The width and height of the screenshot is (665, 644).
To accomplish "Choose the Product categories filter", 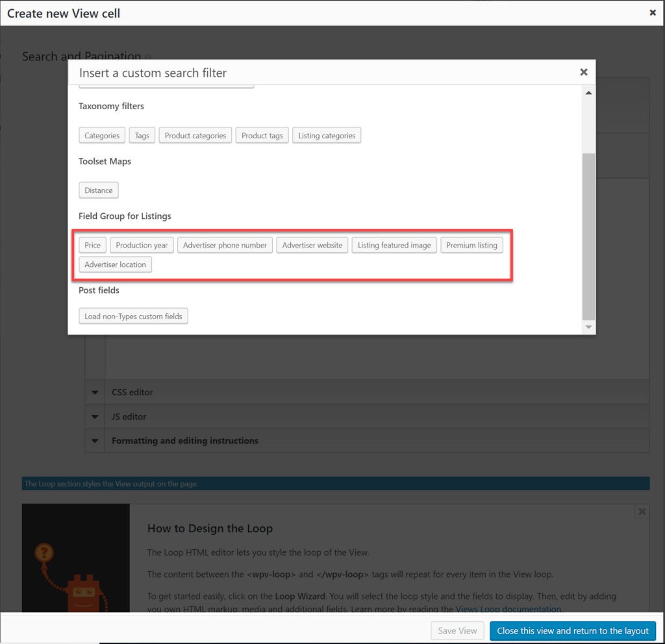I will (195, 135).
